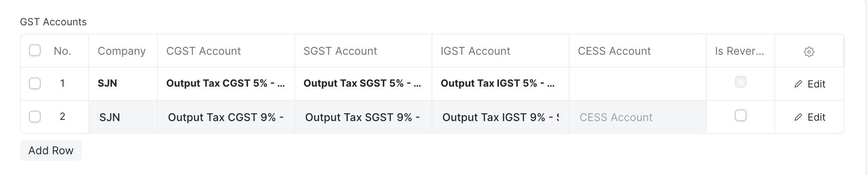Click the pencil icon in row 2

pyautogui.click(x=798, y=117)
